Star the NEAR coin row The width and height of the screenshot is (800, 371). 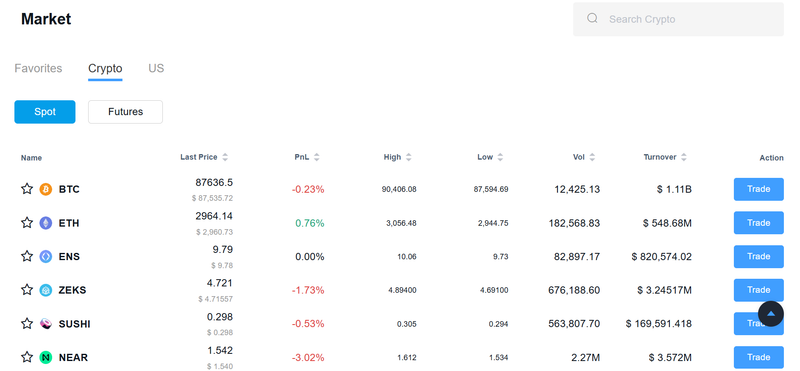coord(27,357)
